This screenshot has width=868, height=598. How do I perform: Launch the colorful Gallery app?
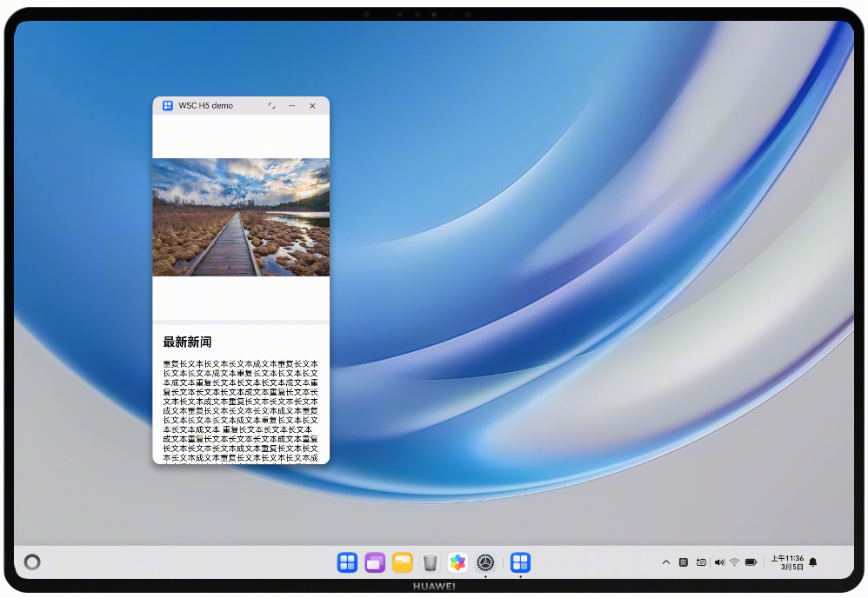click(457, 562)
